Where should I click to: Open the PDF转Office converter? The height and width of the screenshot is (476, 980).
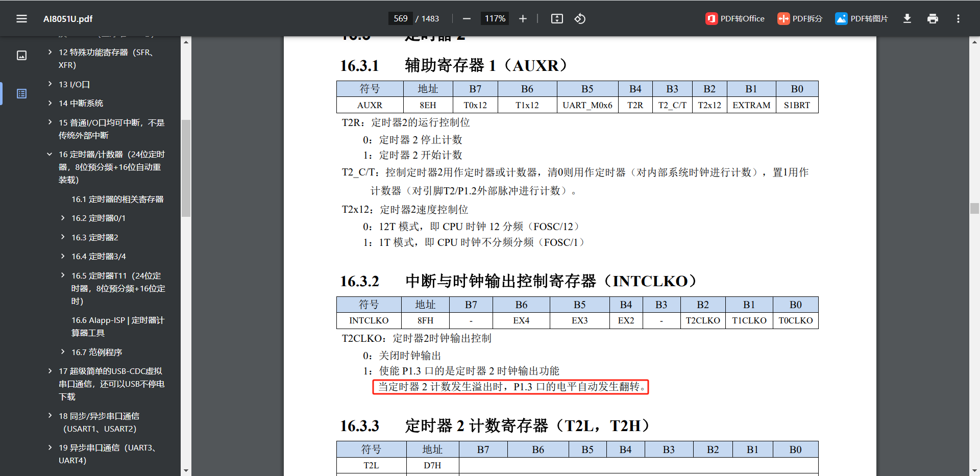pyautogui.click(x=735, y=19)
